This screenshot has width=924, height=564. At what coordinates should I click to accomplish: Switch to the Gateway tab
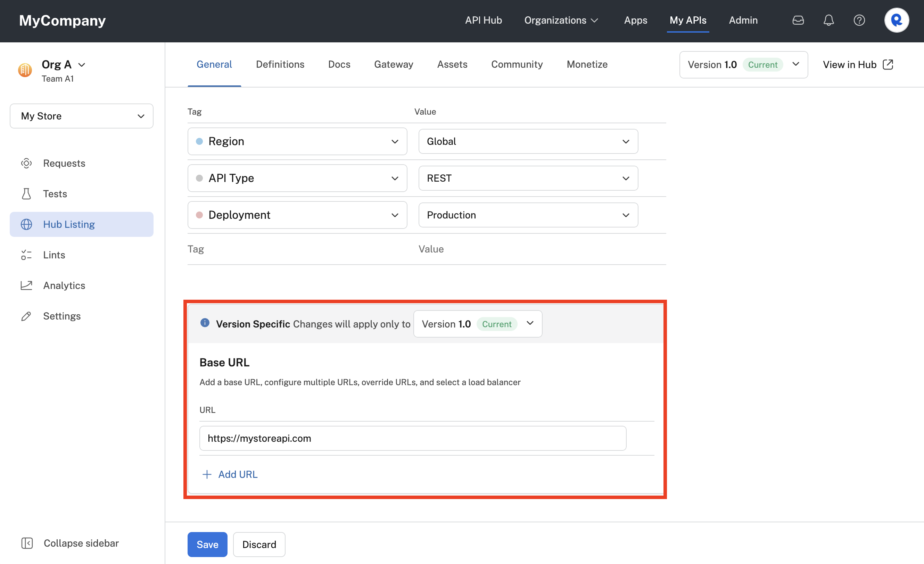(x=393, y=65)
